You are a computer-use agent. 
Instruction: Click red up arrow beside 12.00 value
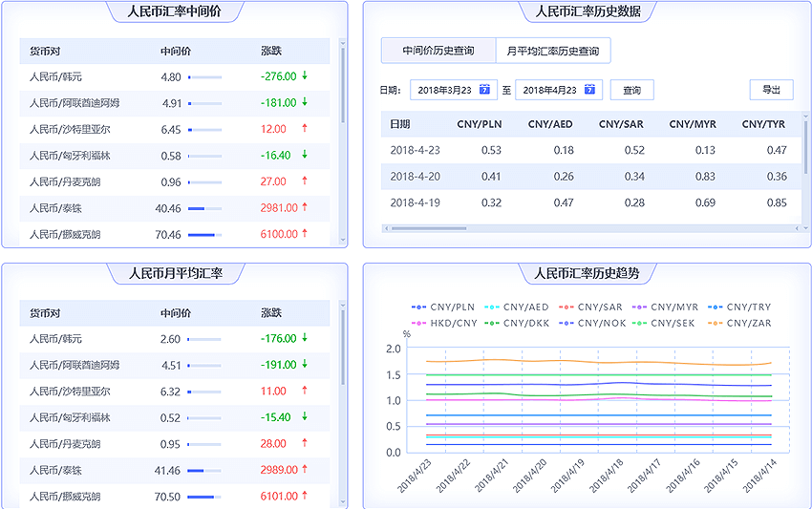pos(305,128)
